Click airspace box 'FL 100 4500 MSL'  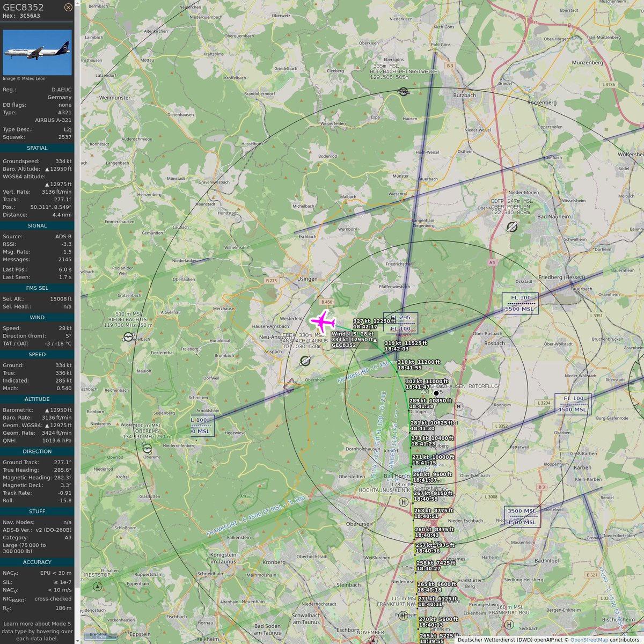tap(573, 404)
